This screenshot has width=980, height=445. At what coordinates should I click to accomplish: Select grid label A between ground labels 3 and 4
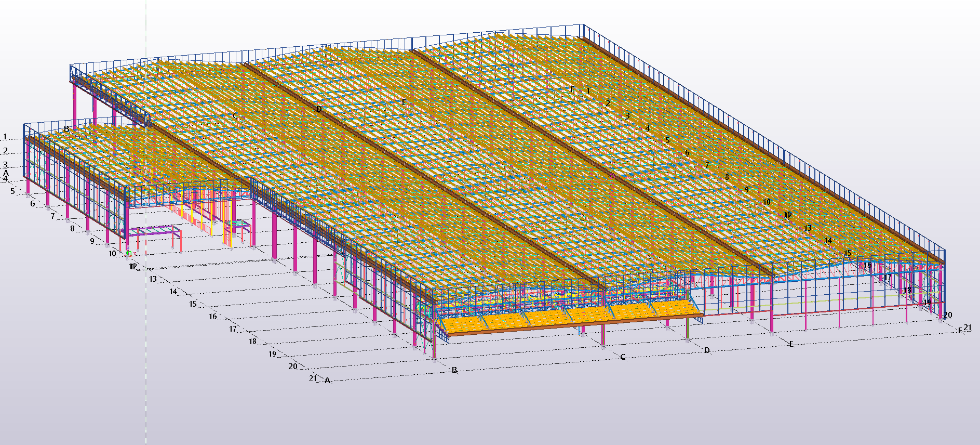tap(6, 173)
